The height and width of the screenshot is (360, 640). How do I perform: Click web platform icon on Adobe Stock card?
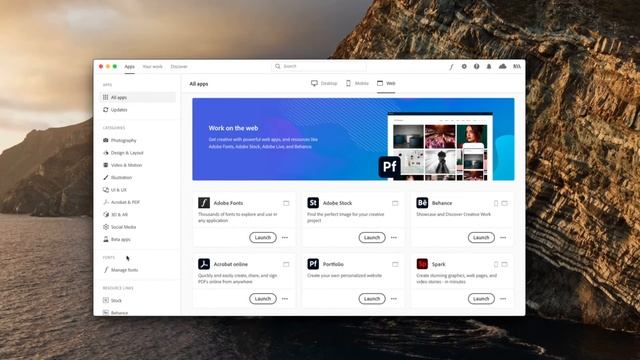[395, 203]
